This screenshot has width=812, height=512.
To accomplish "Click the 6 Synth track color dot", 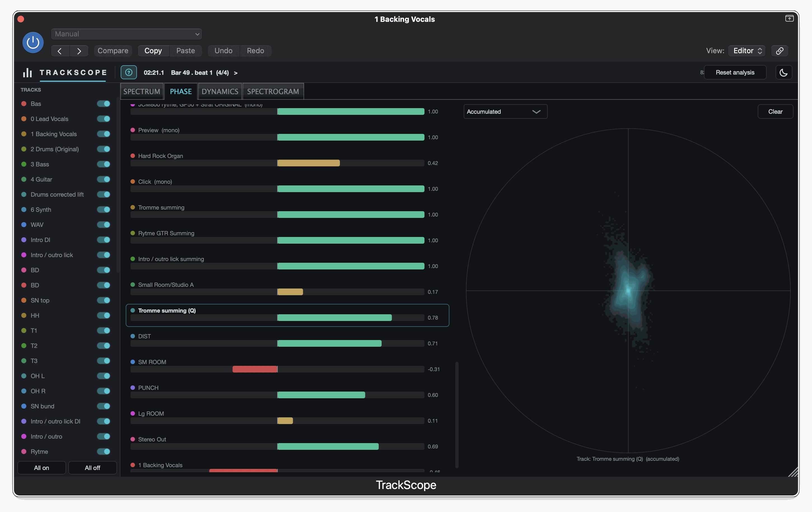I will 24,210.
